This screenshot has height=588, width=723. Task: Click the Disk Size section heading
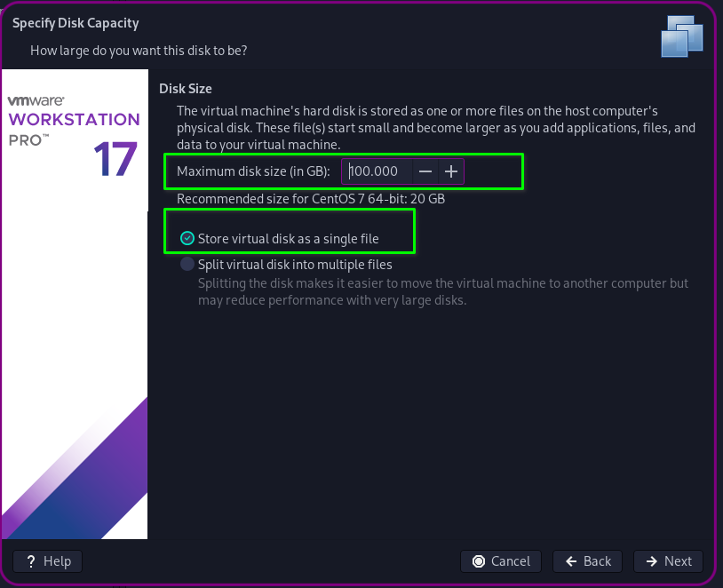tap(185, 89)
